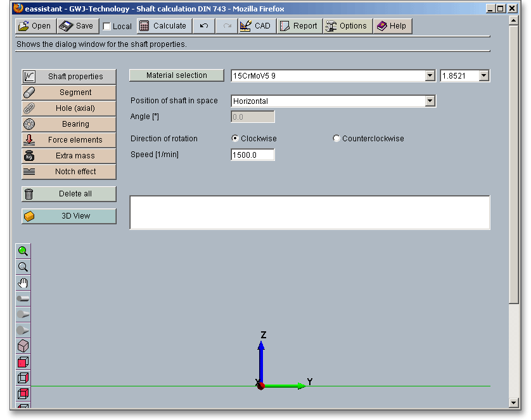Select the gray cylinder view icon

coord(23,298)
